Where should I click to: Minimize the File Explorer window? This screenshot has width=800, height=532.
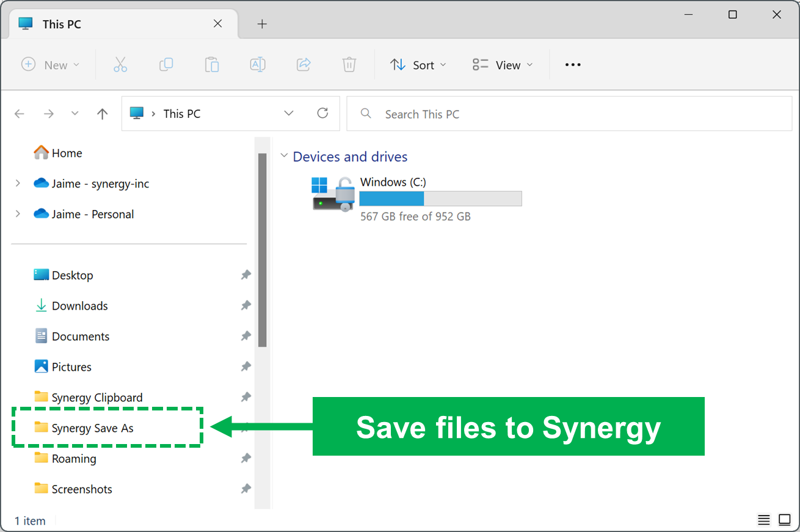tap(689, 15)
